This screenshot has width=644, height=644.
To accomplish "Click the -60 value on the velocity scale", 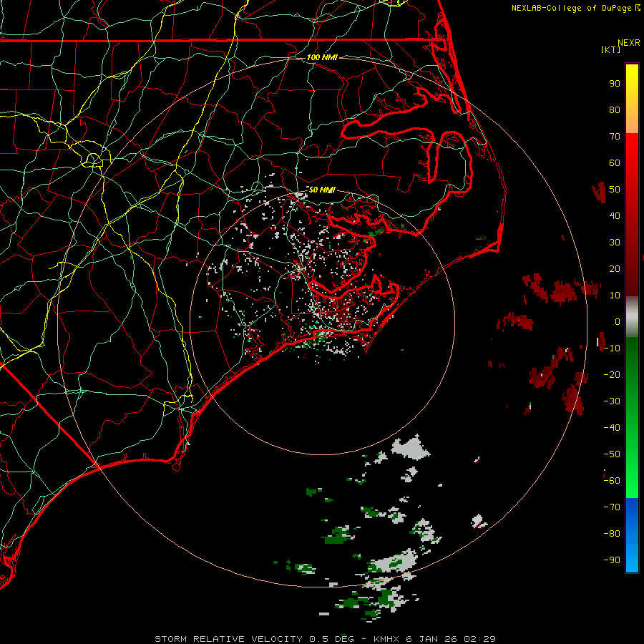I will 612,481.
